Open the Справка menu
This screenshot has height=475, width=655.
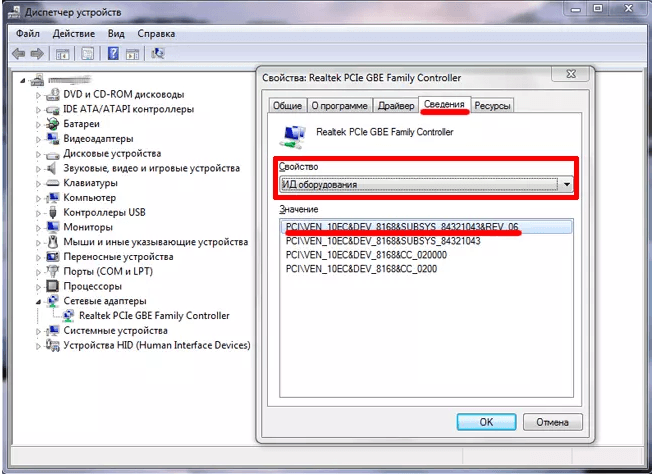point(156,33)
